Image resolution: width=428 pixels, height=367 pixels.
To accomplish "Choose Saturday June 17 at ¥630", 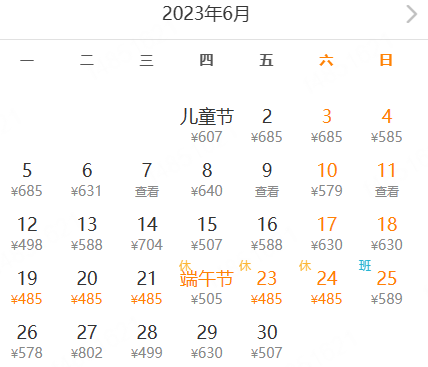I will pos(327,234).
